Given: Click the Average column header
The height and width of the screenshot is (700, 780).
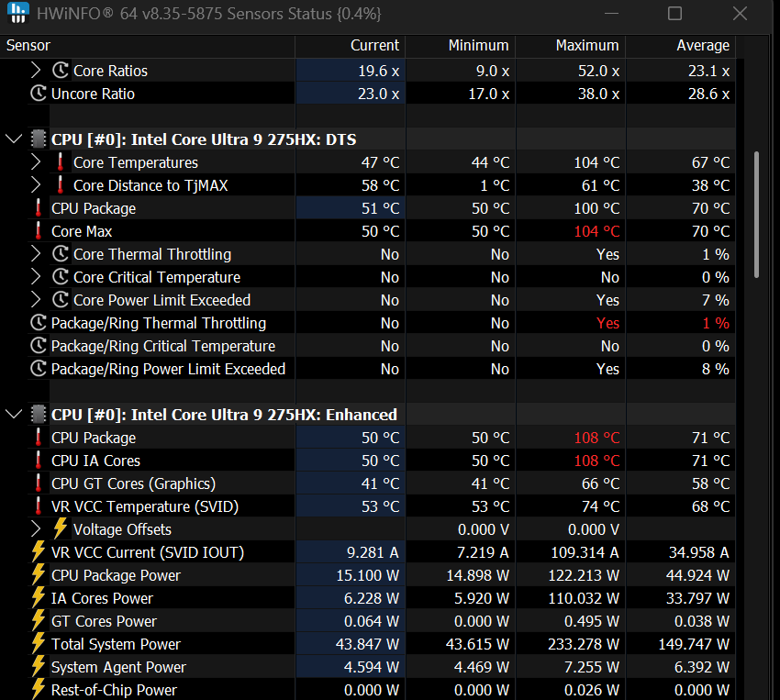Looking at the screenshot, I should coord(681,45).
